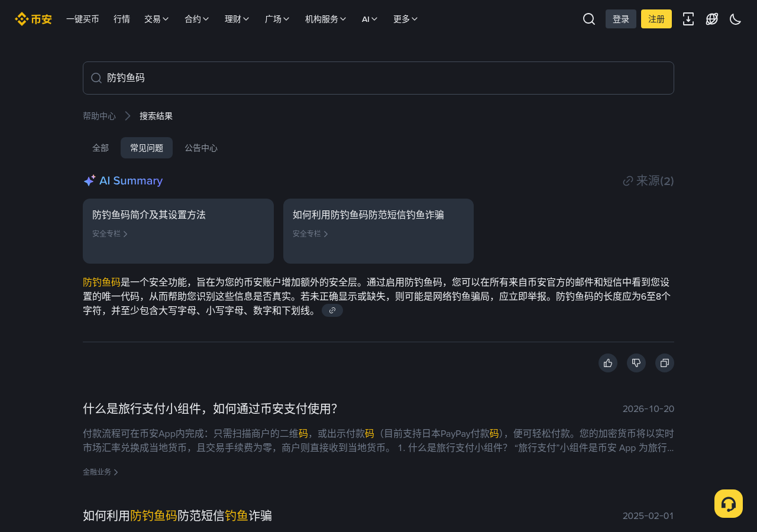Open the search magnifier in header
Image resolution: width=757 pixels, height=532 pixels.
[589, 19]
